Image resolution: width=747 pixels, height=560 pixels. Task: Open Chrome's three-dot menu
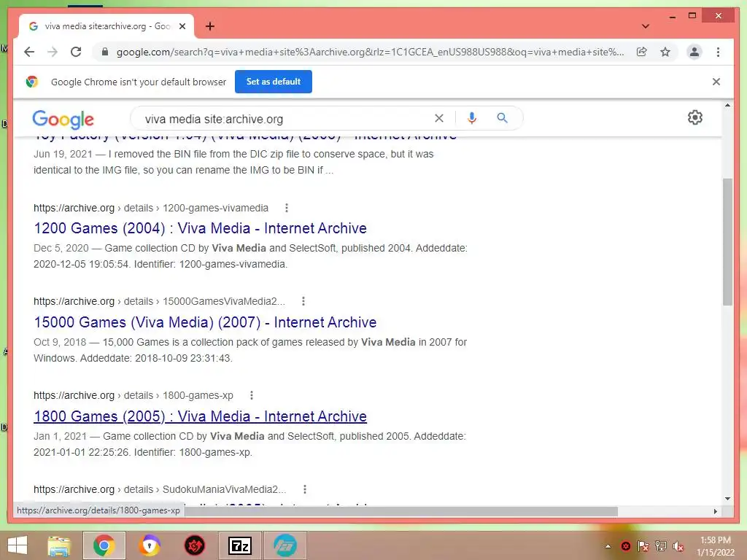click(x=718, y=52)
